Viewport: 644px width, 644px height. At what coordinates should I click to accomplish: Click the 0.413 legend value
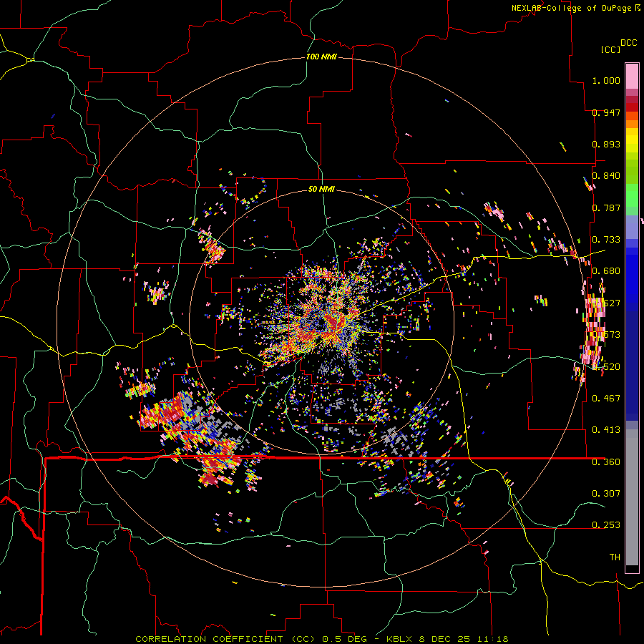point(606,430)
